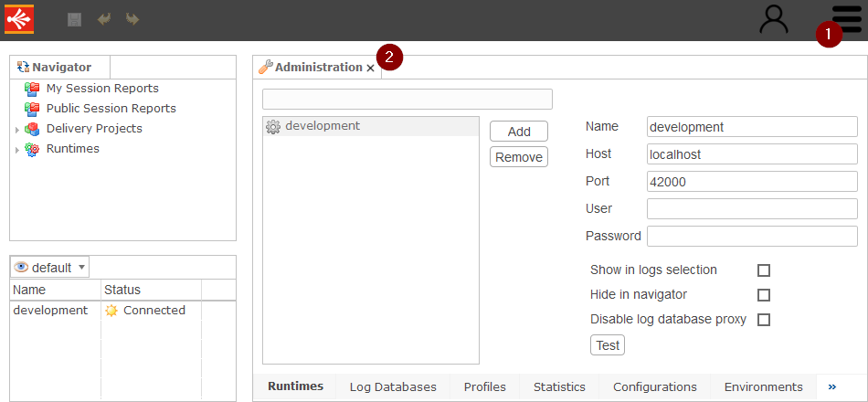Screen dimensions: 868x402
Task: Open the hamburger main menu
Action: point(847,18)
